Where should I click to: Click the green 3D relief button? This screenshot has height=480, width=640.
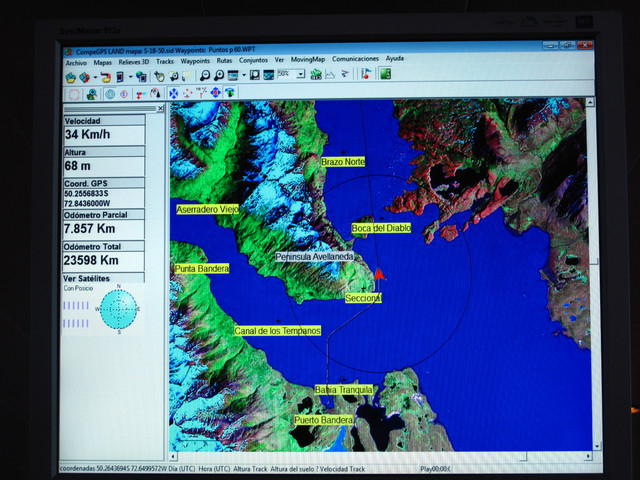coord(316,74)
